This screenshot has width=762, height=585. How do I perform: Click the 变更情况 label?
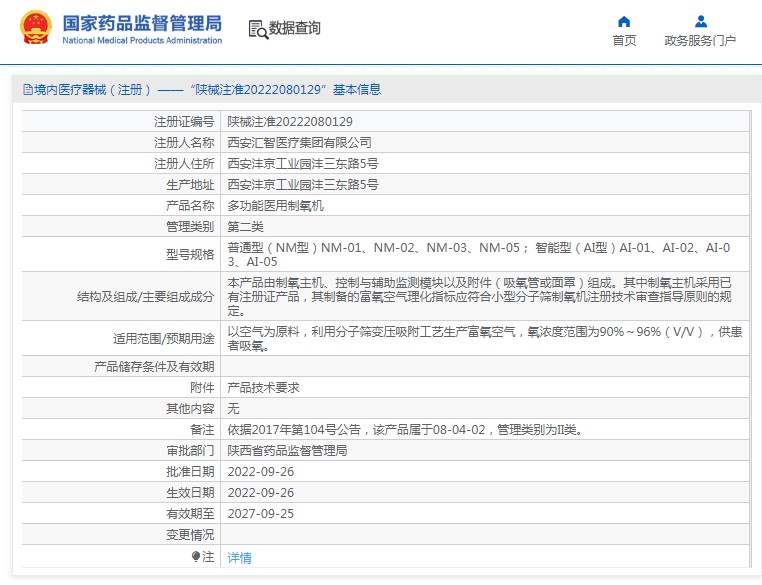190,534
